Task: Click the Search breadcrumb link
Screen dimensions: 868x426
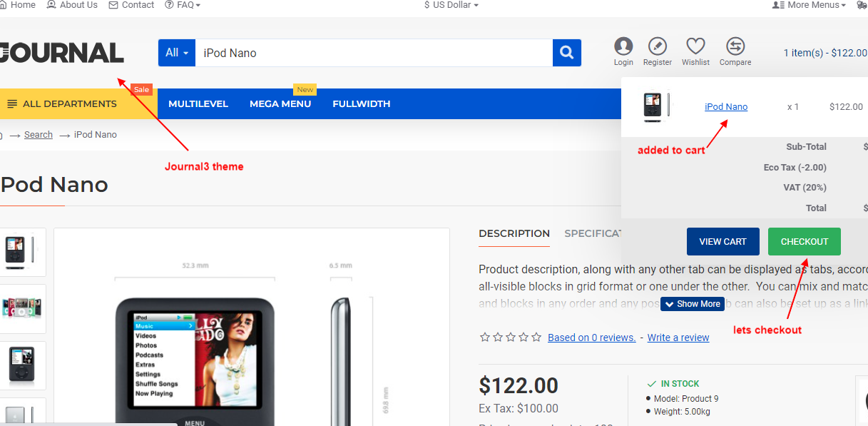Action: pyautogui.click(x=39, y=135)
